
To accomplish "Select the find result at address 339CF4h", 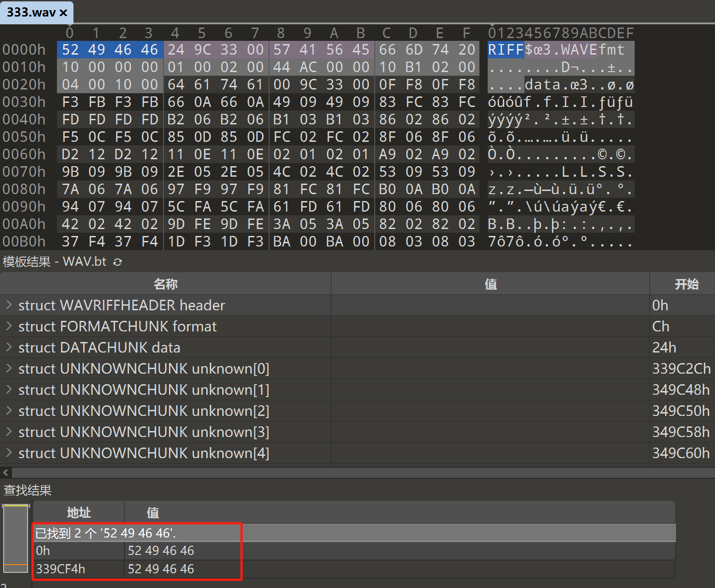I will coord(354,569).
